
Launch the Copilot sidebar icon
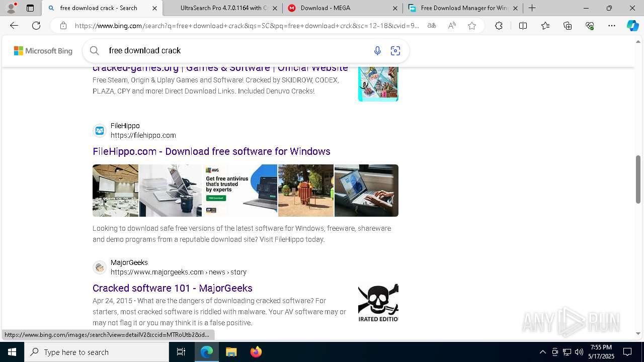pos(632,26)
